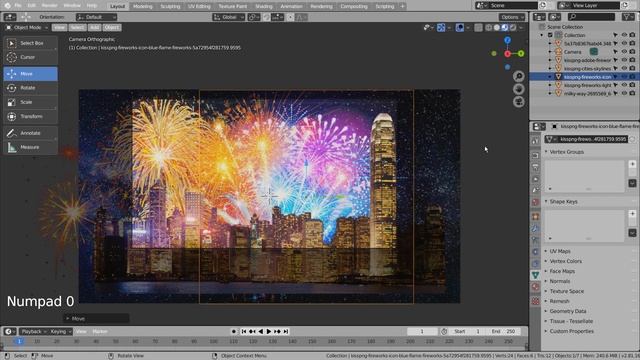Click the outliner search field

591,17
